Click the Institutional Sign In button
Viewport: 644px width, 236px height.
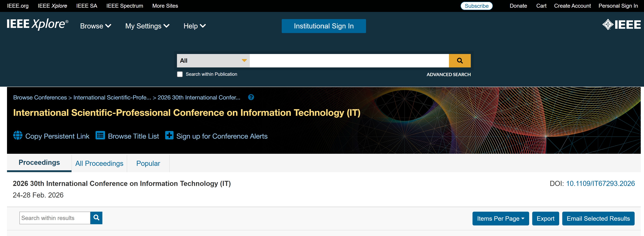(324, 26)
